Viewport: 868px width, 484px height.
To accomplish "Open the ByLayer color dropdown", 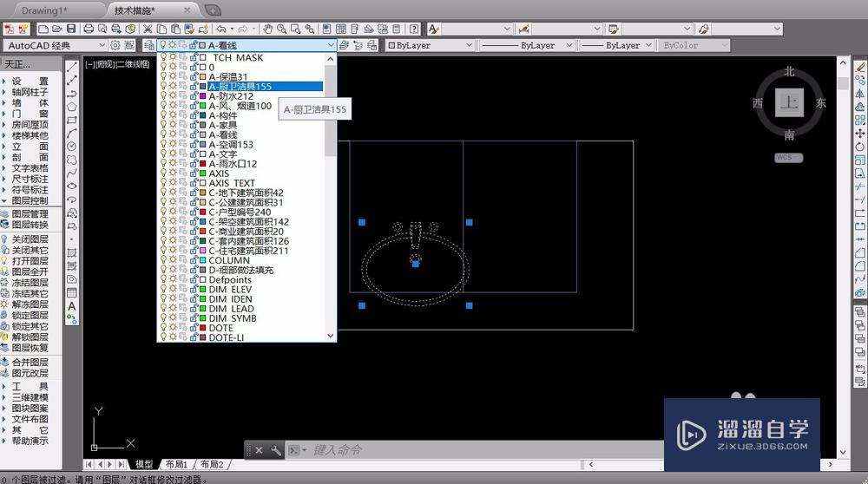I will tap(469, 45).
